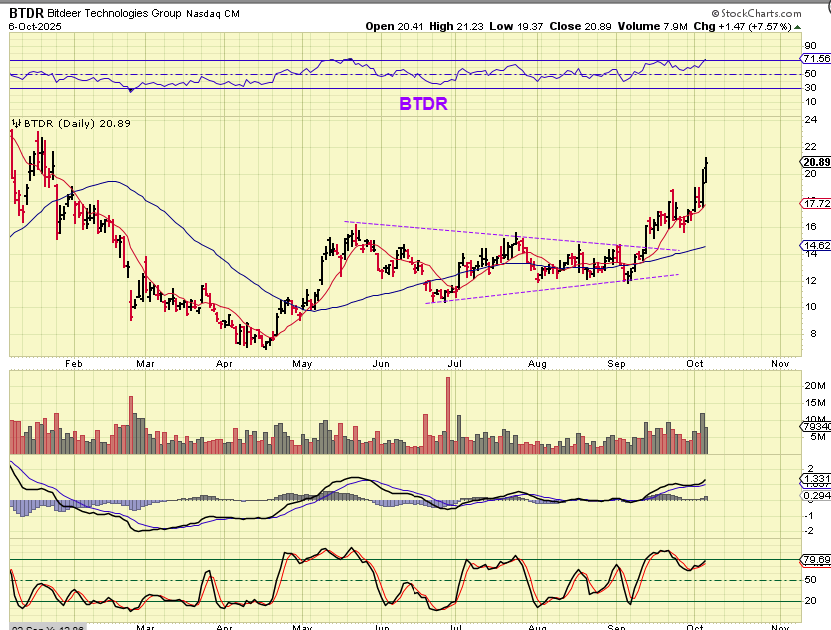Click the 14.62 moving average price tag
This screenshot has height=630, width=831.
[816, 245]
